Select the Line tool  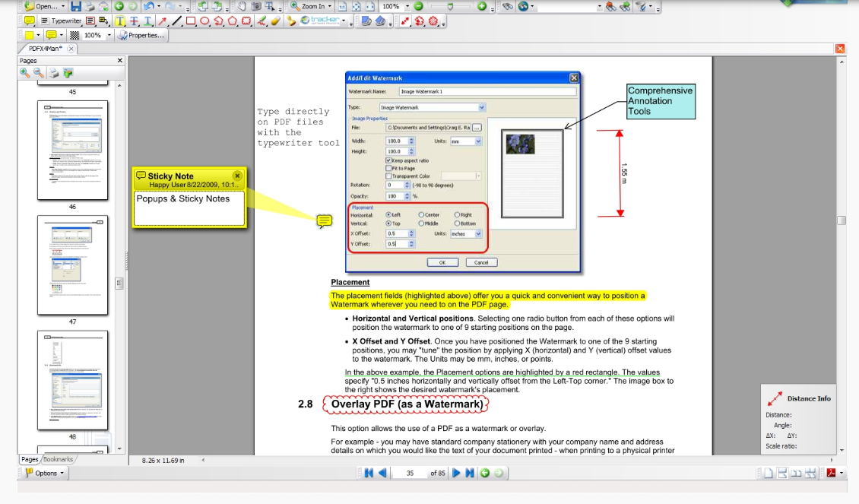coord(176,21)
